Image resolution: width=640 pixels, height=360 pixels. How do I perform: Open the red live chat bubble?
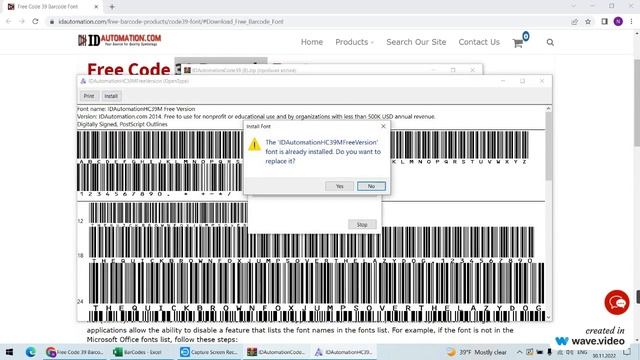coord(617,302)
